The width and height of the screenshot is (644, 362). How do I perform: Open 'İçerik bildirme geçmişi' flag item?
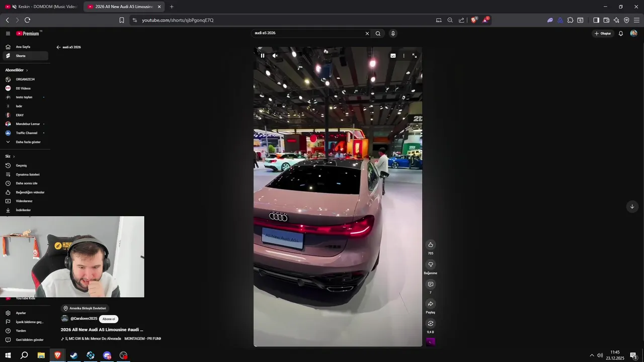24,322
